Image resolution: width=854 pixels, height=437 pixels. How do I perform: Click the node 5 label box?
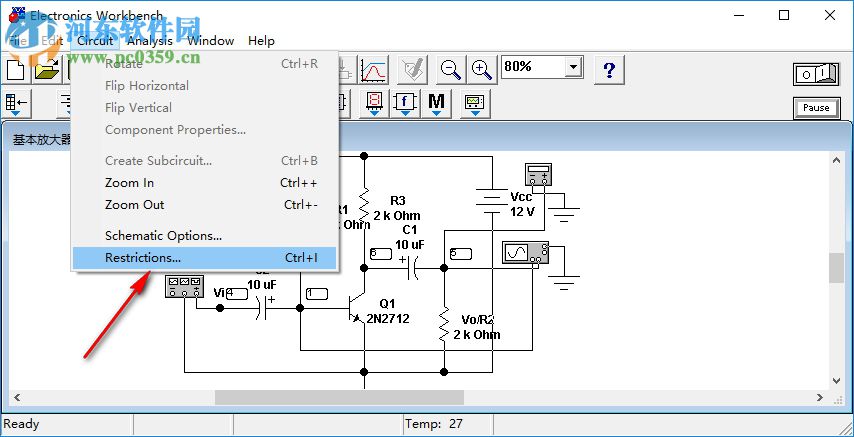pos(461,253)
